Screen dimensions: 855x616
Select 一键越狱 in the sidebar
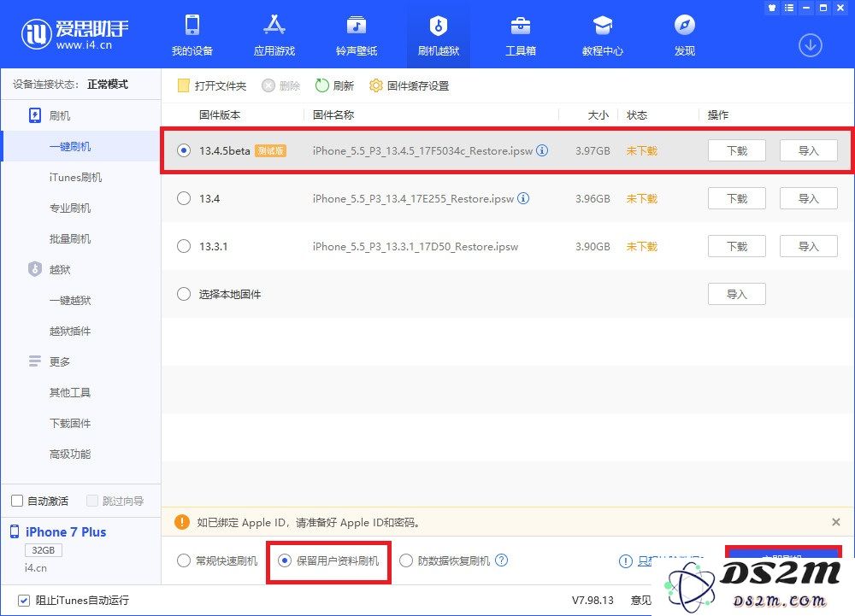(70, 300)
